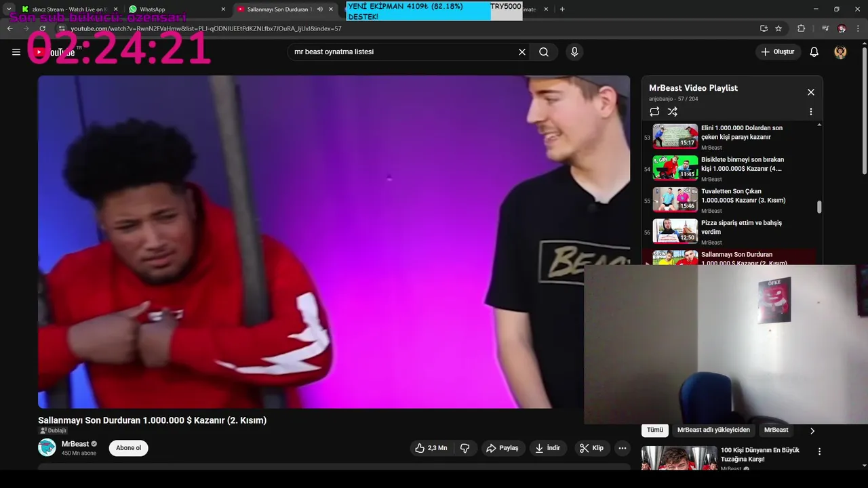Open Chrome extensions puzzle icon
Viewport: 868px width, 488px height.
click(802, 28)
